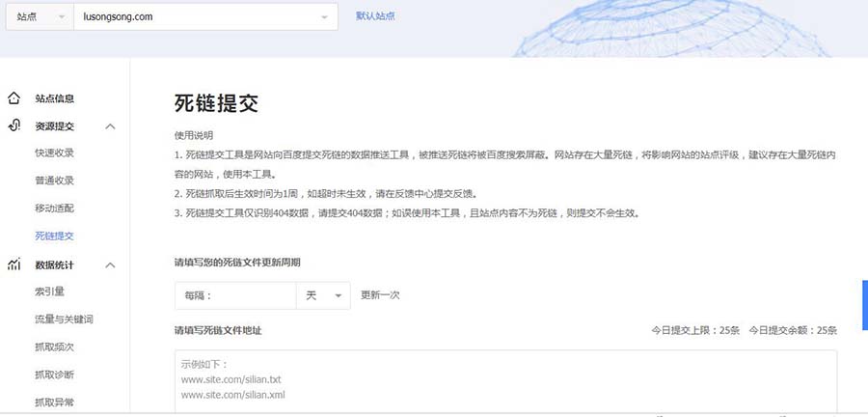This screenshot has width=868, height=417.
Task: Click the 请填写死链文件地址 label
Action: coord(218,331)
